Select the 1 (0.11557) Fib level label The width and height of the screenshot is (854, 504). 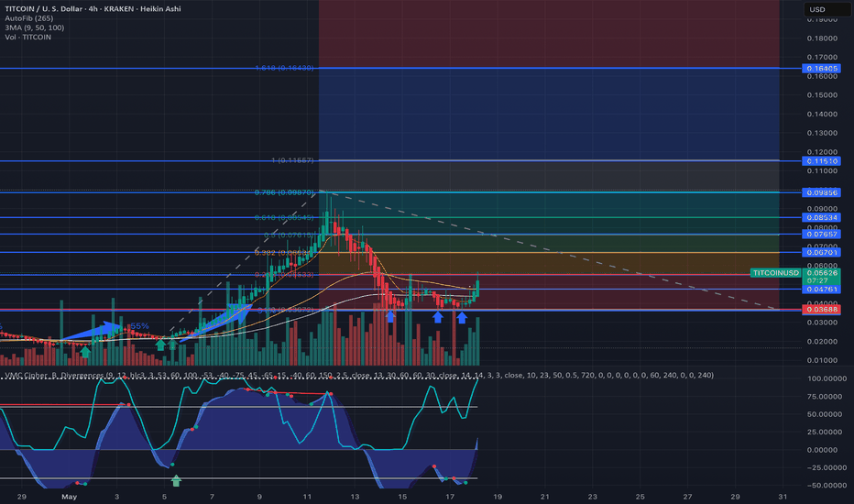(292, 160)
